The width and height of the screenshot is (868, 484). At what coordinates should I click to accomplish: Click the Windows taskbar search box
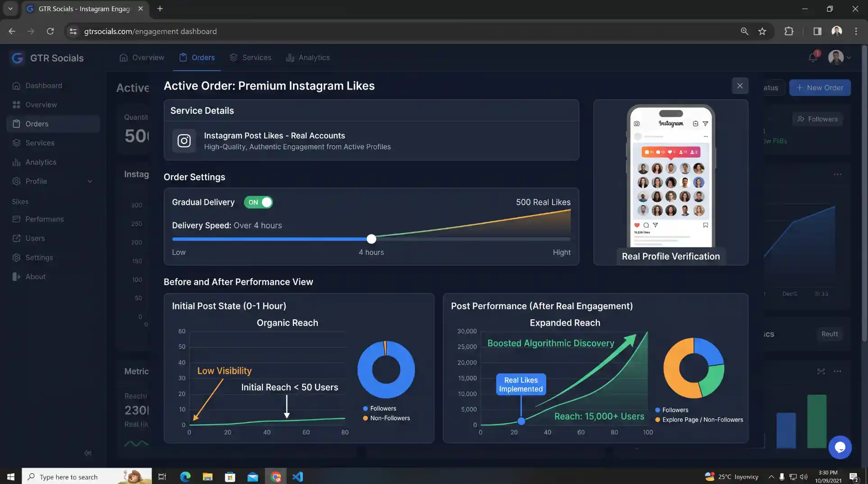(x=87, y=476)
